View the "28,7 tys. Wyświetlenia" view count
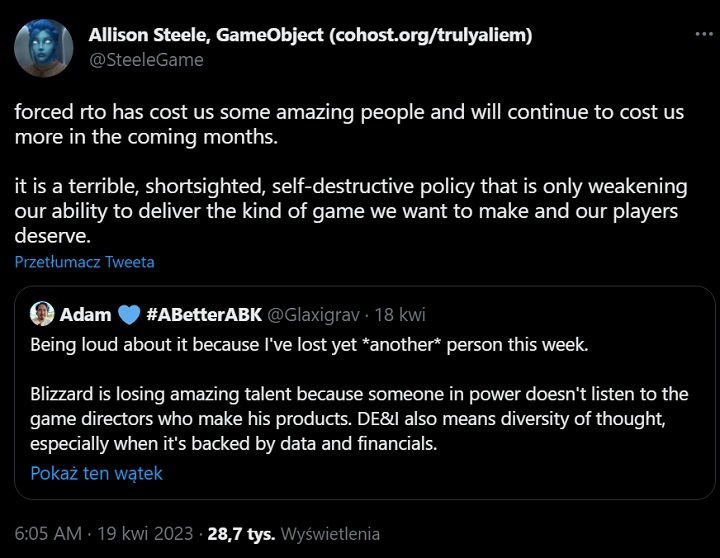The height and width of the screenshot is (558, 720). pos(294,534)
